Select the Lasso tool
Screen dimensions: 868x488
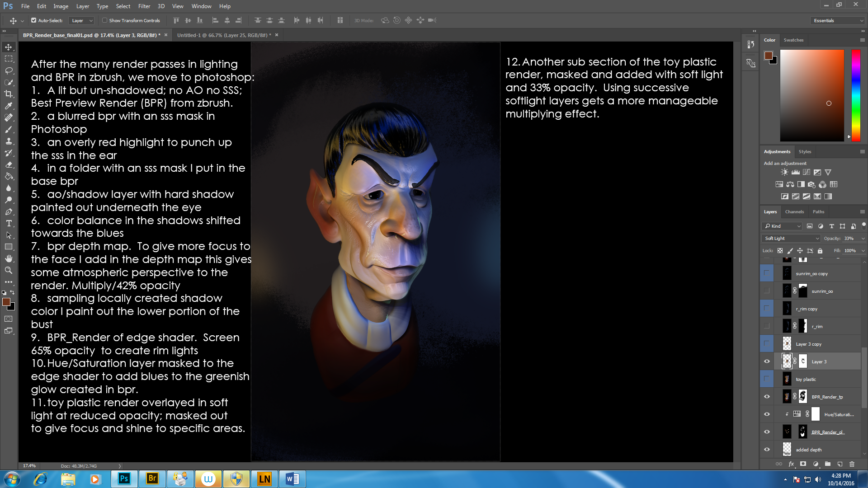(x=9, y=70)
